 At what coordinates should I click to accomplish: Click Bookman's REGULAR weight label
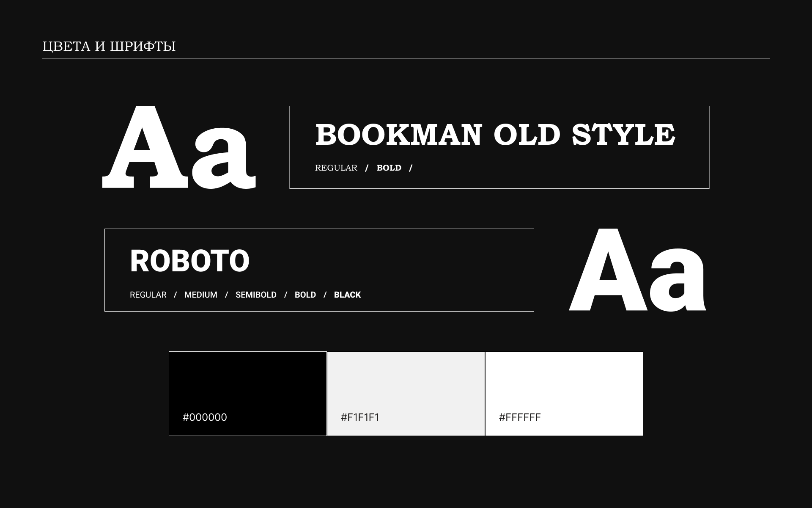(336, 168)
